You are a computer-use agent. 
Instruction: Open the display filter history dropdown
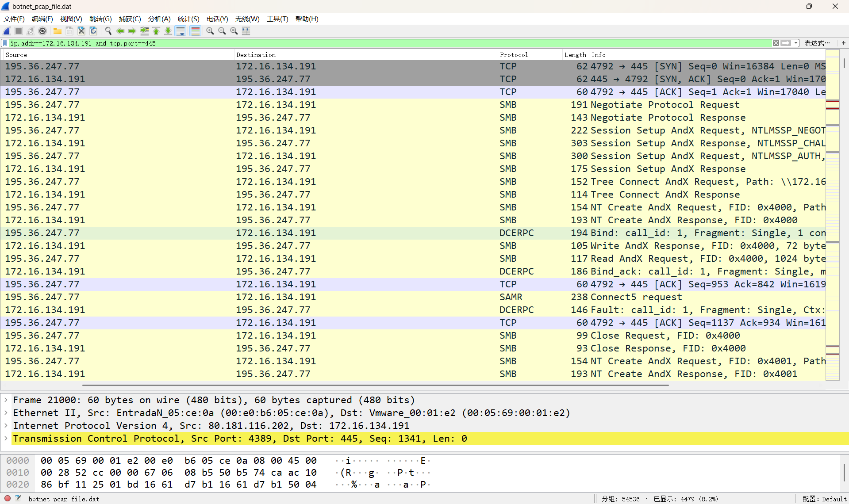(796, 43)
